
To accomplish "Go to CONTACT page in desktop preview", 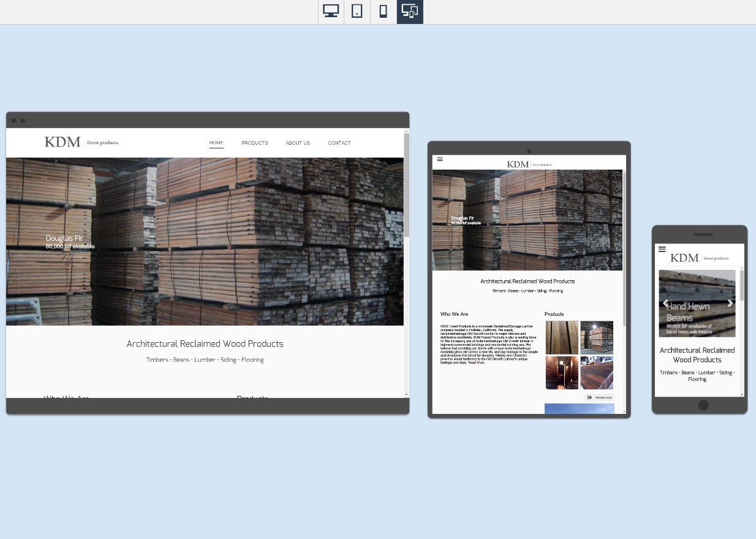I will click(x=339, y=143).
